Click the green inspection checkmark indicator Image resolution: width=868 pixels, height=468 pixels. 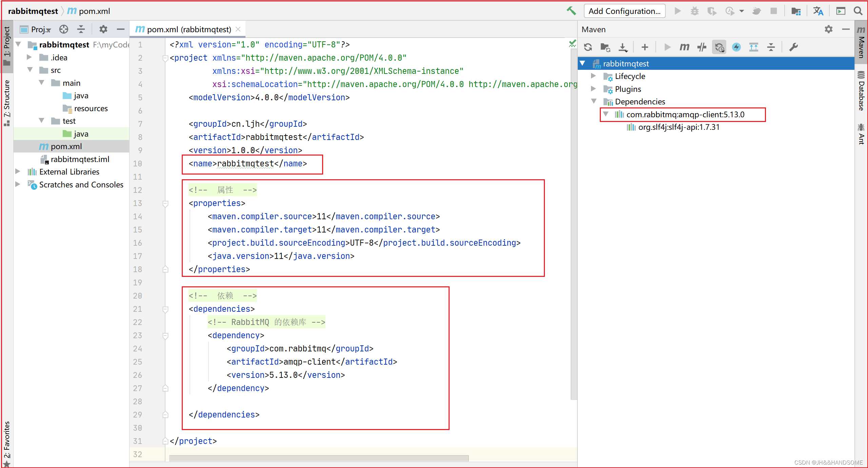coord(572,44)
